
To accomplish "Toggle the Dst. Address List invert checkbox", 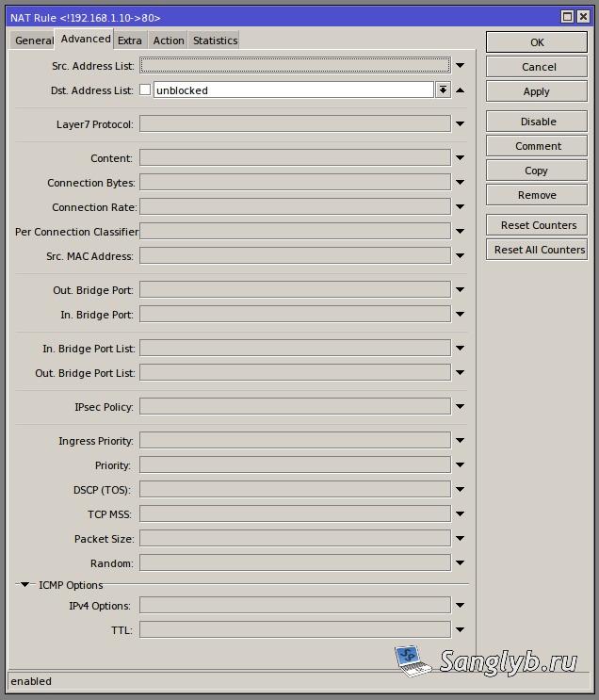I will (145, 90).
